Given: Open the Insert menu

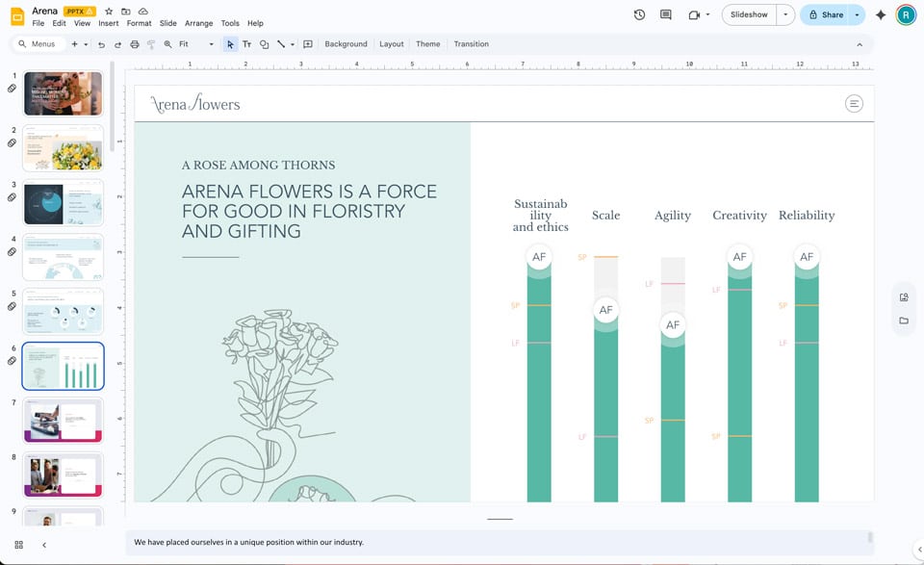Looking at the screenshot, I should 108,23.
